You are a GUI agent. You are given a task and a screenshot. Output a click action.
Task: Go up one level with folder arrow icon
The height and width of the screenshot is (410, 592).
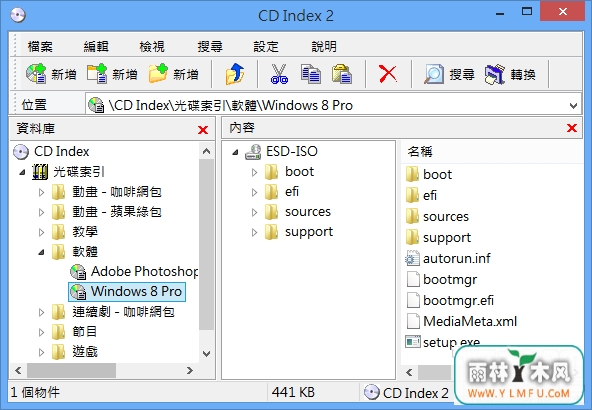tap(235, 74)
